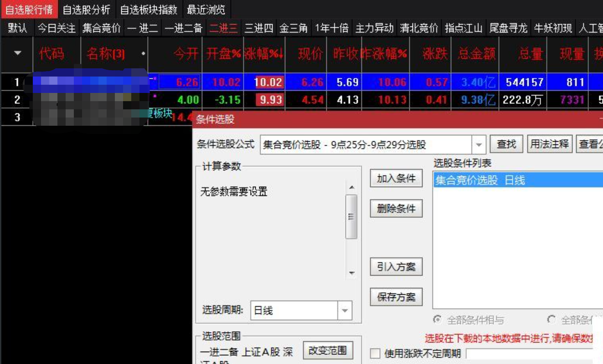603x364 pixels.
Task: Select the 尾盘寻龙 group tab
Action: point(508,28)
